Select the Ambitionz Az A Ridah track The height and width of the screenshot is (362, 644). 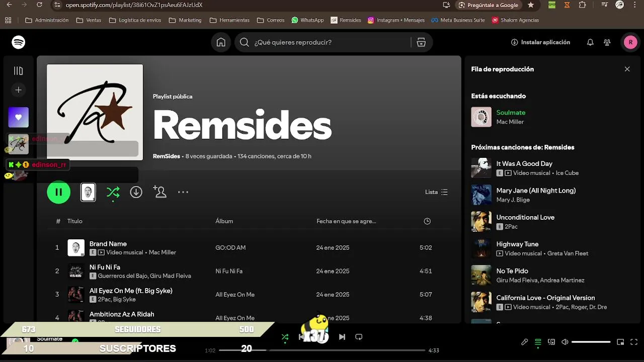click(x=122, y=314)
